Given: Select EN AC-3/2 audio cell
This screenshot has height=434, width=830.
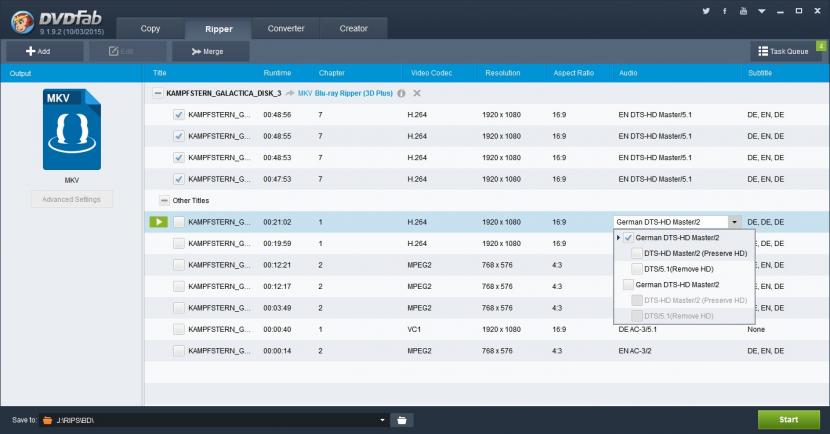Looking at the screenshot, I should point(635,351).
